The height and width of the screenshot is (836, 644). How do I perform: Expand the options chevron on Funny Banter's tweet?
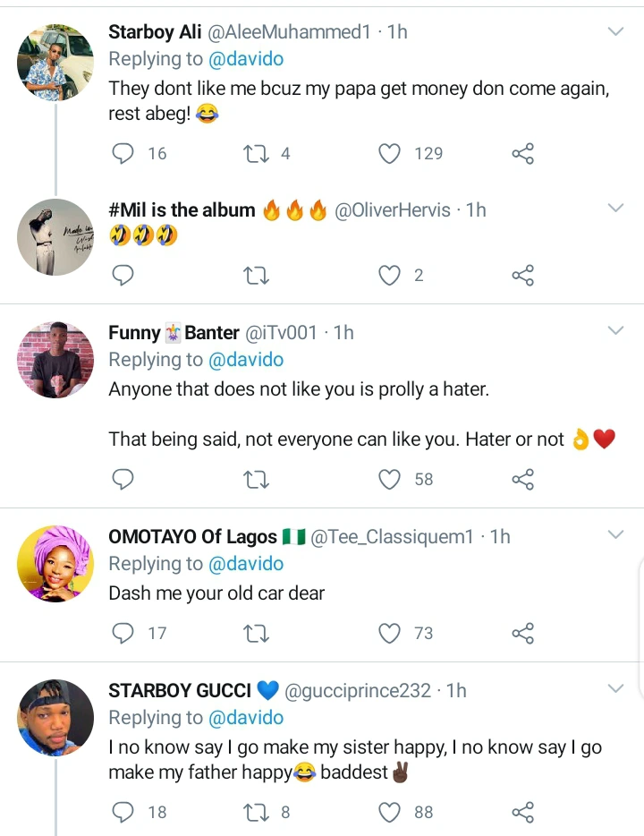coord(615,331)
